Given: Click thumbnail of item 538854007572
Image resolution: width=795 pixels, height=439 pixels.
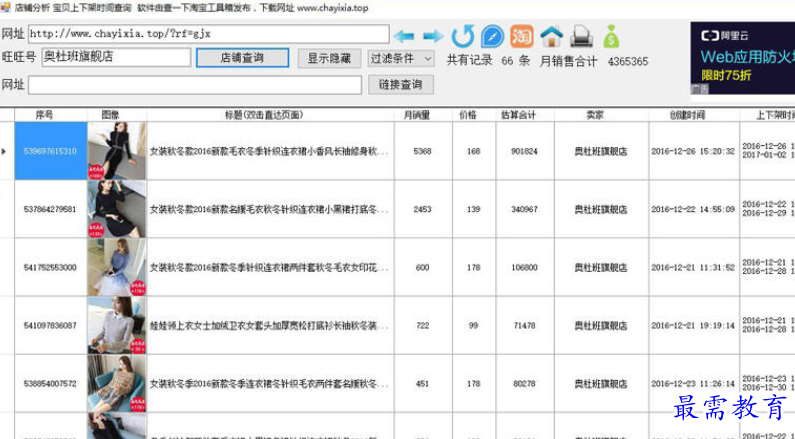Looking at the screenshot, I should click(117, 384).
